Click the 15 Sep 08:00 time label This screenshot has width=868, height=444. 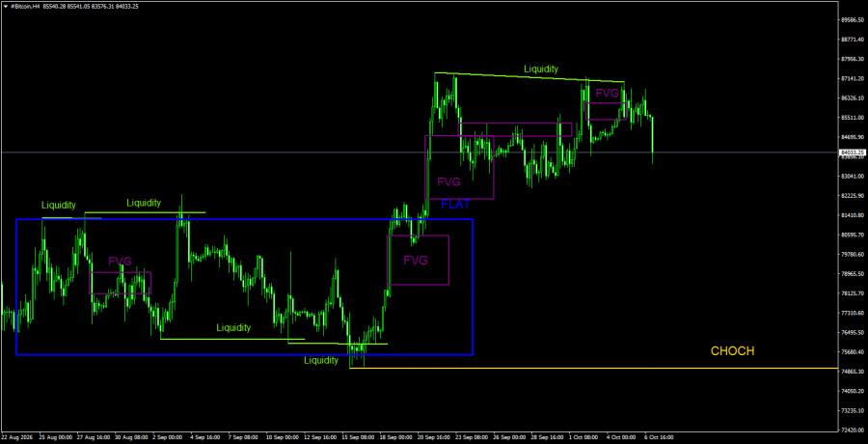tap(358, 437)
